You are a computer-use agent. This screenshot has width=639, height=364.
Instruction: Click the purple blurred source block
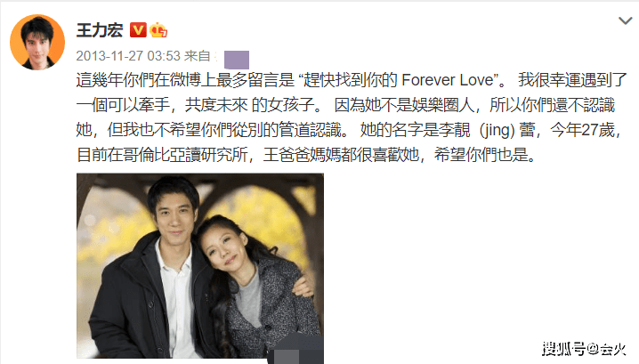tap(237, 60)
